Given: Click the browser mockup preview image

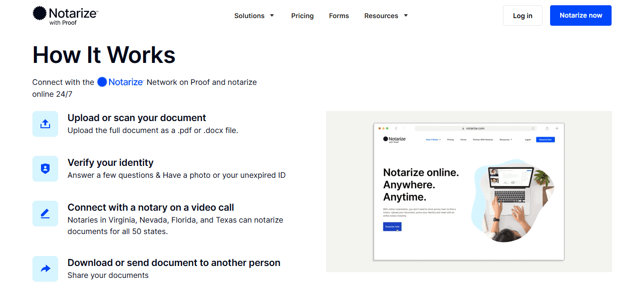Looking at the screenshot, I should [x=469, y=192].
